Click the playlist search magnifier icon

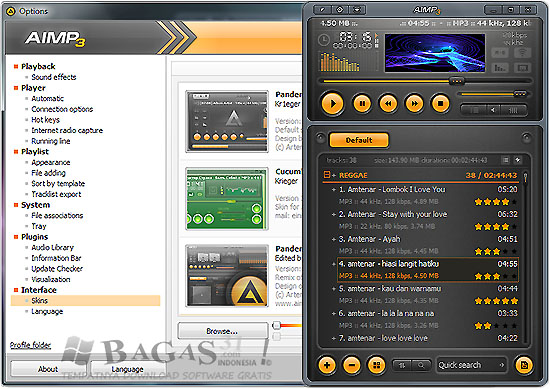[421, 365]
